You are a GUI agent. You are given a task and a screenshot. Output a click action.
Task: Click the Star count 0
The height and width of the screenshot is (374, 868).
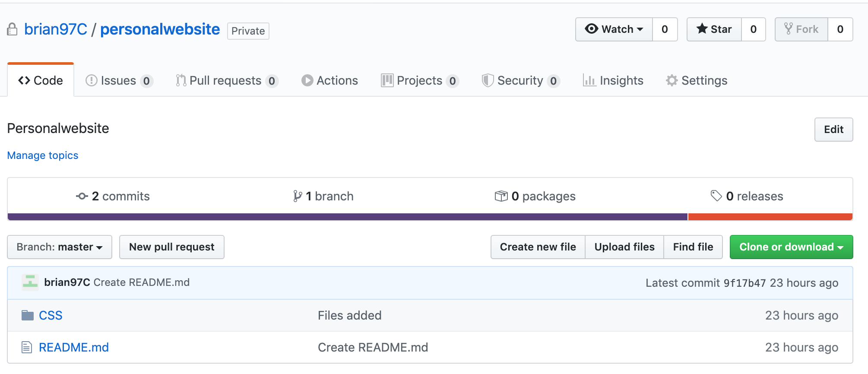click(x=754, y=29)
